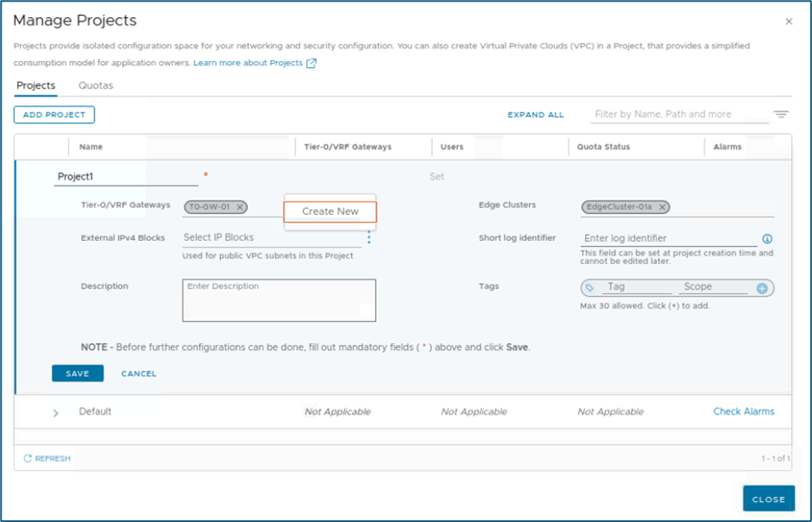
Task: Click the Enter Description text box
Action: (279, 300)
